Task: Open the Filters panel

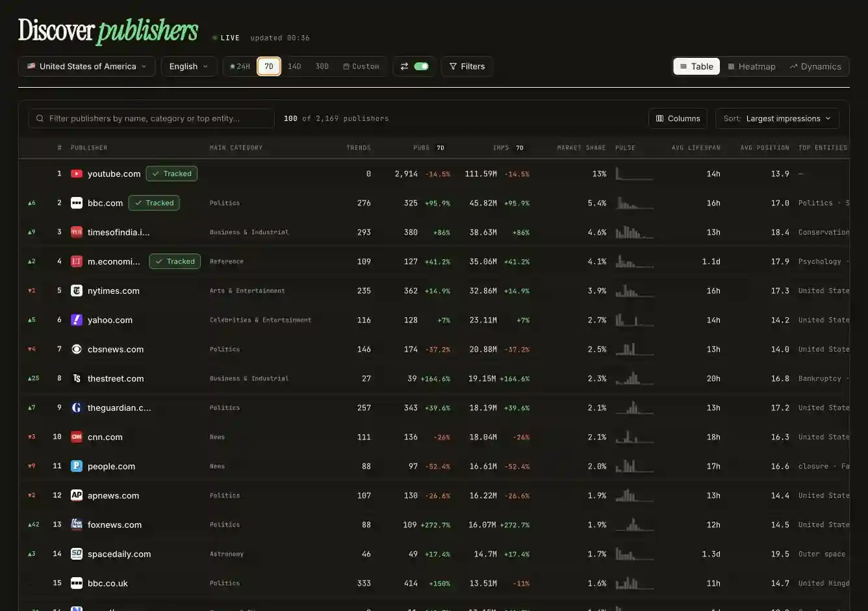Action: click(x=467, y=66)
